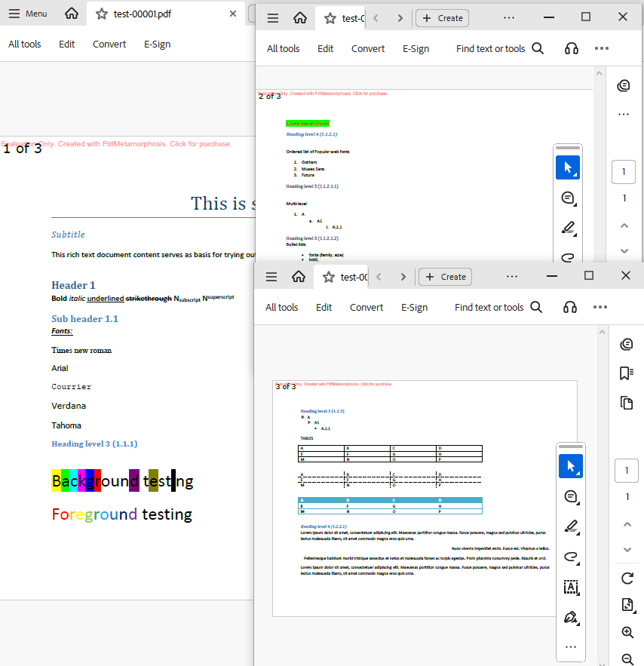Expand the floating toolbar ellipsis for more tools
Image resolution: width=644 pixels, height=666 pixels.
click(571, 646)
